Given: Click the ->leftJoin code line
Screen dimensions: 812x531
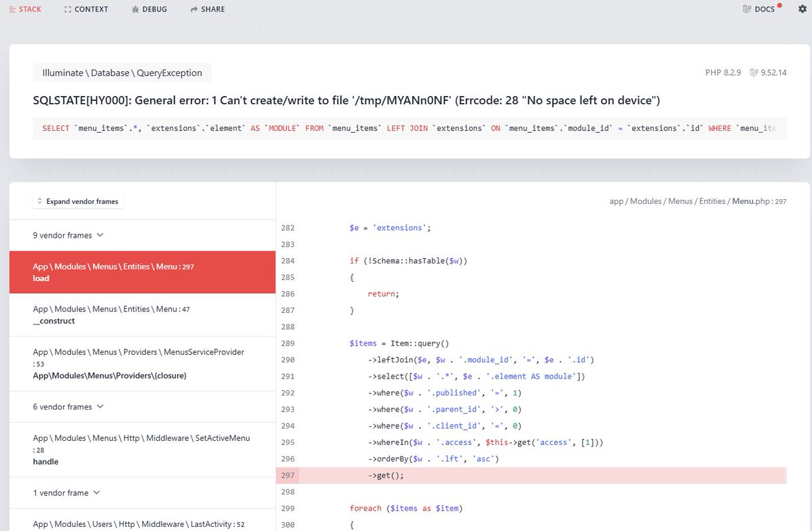Looking at the screenshot, I should coord(481,360).
